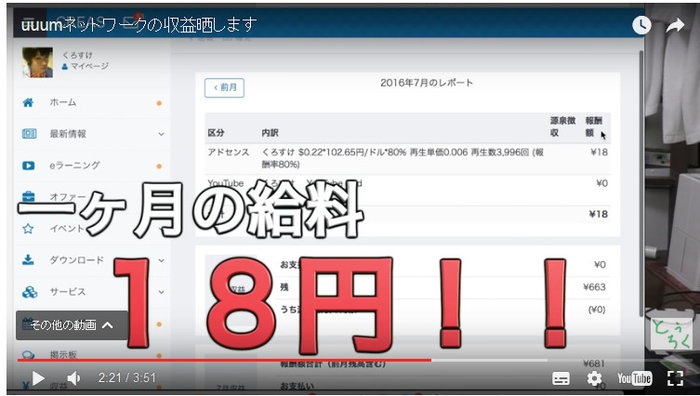
Task: Click the YouTube logo button
Action: [634, 379]
